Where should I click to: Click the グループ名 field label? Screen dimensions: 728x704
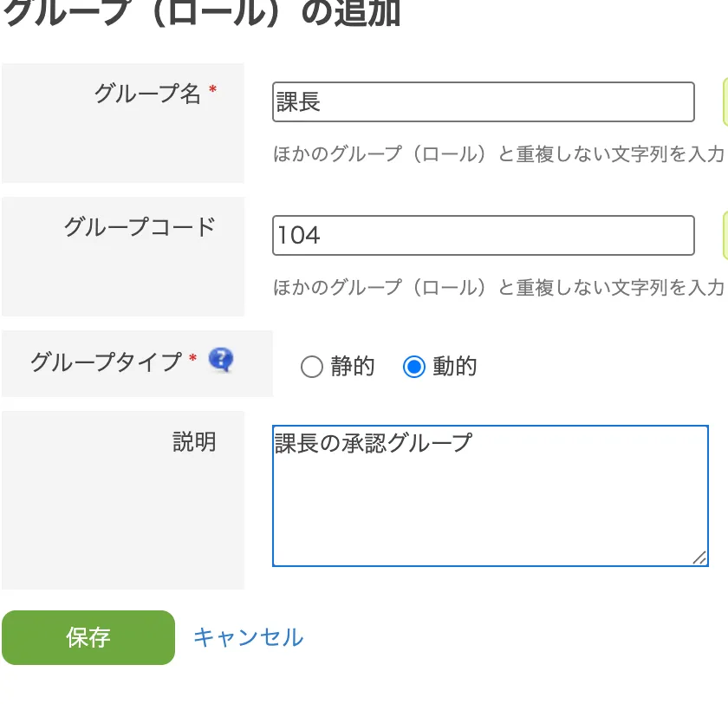[147, 94]
